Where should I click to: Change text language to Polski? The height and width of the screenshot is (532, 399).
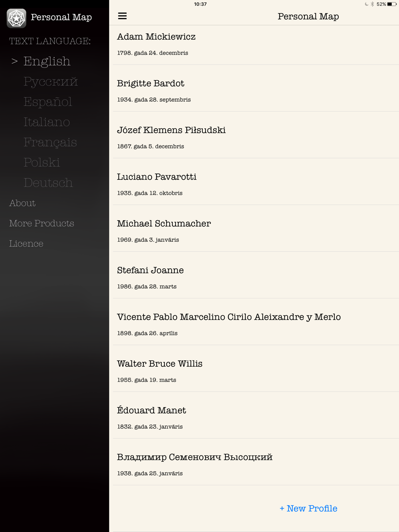point(41,163)
